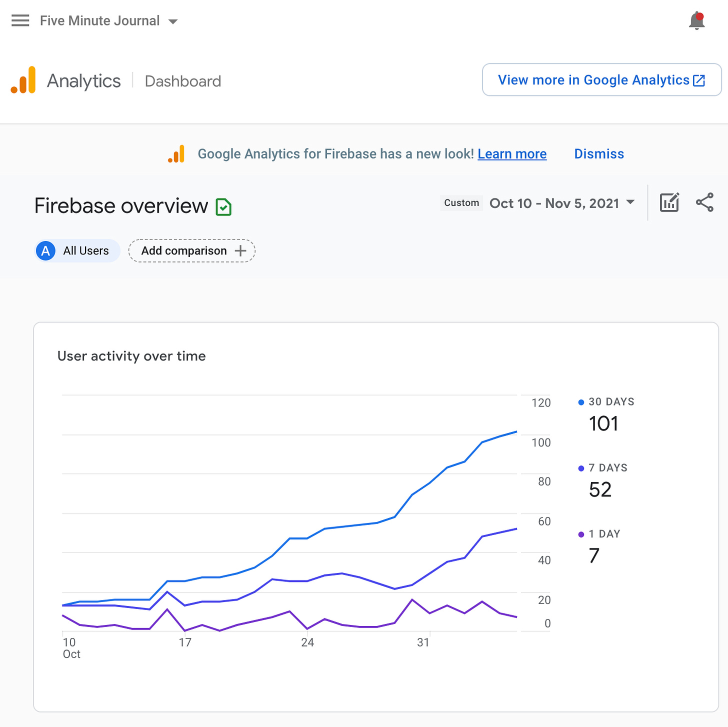Click the Analytics bar-chart logo
Image resolution: width=728 pixels, height=727 pixels.
(x=23, y=80)
